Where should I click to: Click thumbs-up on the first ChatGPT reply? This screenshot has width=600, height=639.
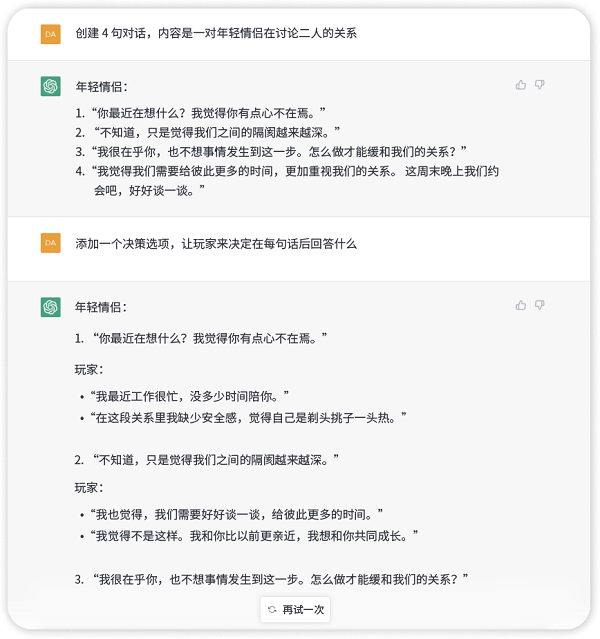point(521,85)
